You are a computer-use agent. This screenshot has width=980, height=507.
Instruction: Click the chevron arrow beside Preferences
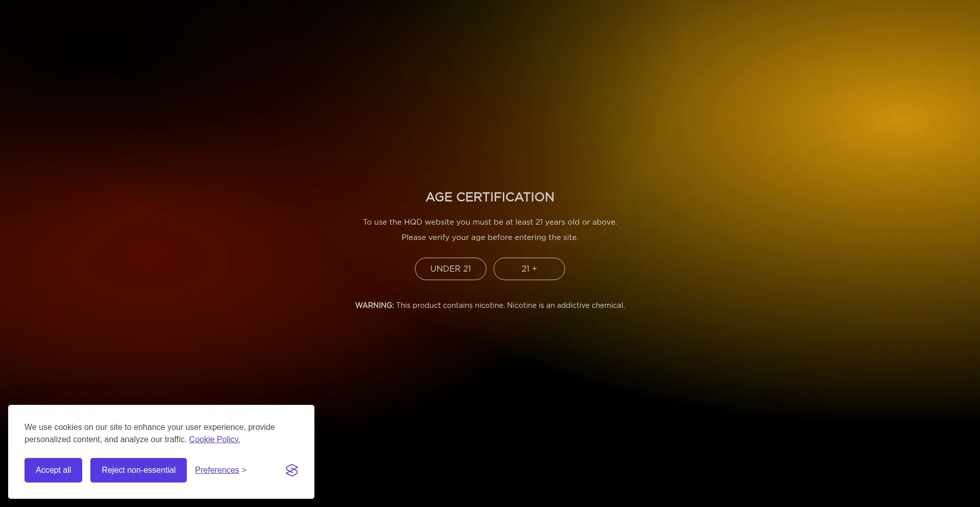point(244,470)
